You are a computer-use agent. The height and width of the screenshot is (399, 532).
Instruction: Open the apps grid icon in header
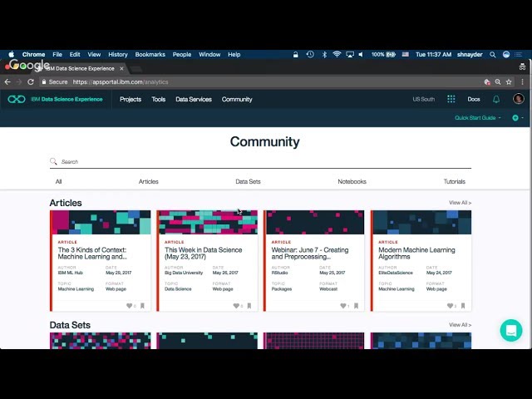(451, 99)
